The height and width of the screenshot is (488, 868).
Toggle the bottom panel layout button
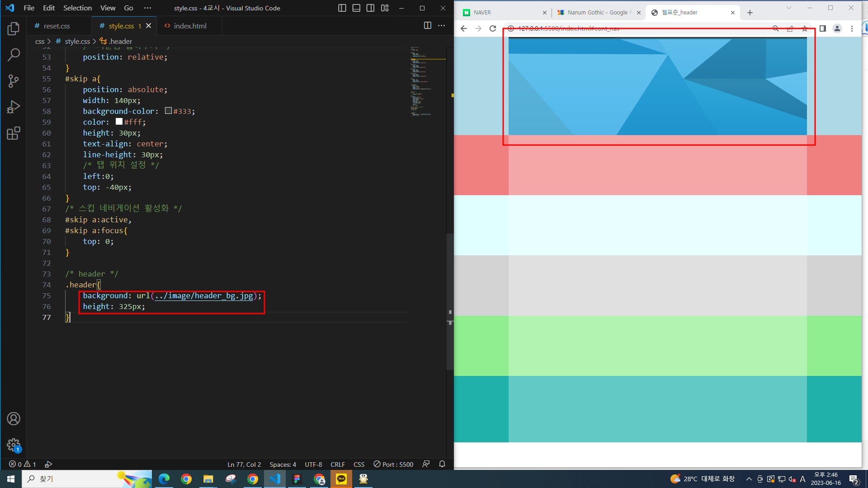pos(356,8)
